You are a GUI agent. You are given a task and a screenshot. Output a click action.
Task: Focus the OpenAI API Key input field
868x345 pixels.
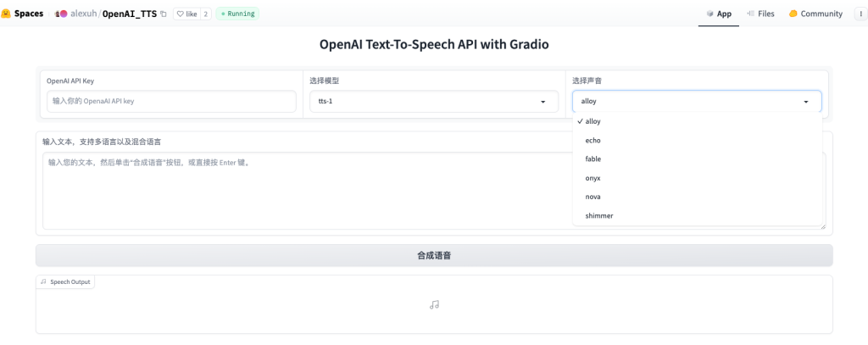(x=171, y=102)
